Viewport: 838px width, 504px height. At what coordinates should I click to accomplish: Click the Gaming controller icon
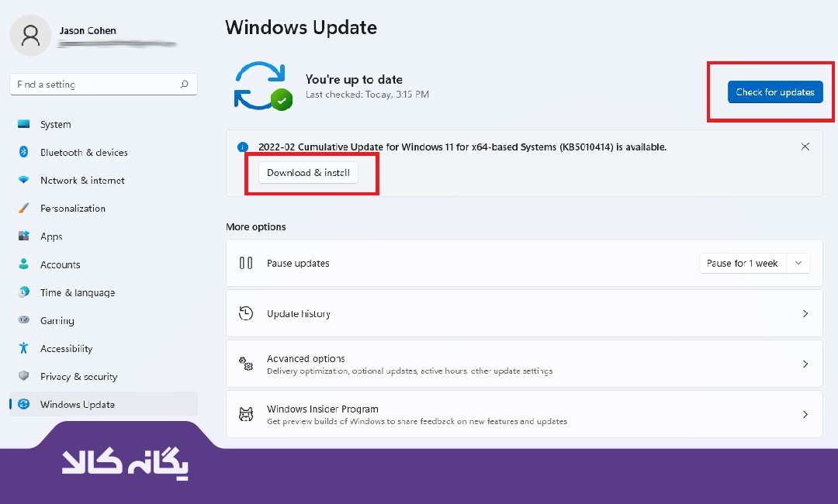coord(23,319)
